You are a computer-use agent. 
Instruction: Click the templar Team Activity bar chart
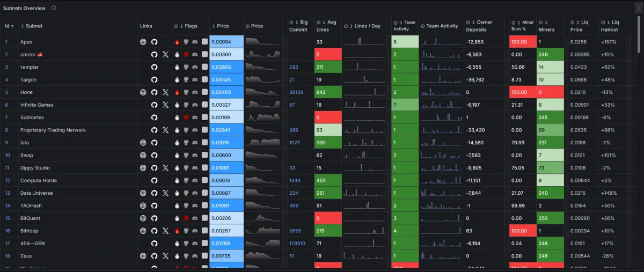click(x=441, y=67)
